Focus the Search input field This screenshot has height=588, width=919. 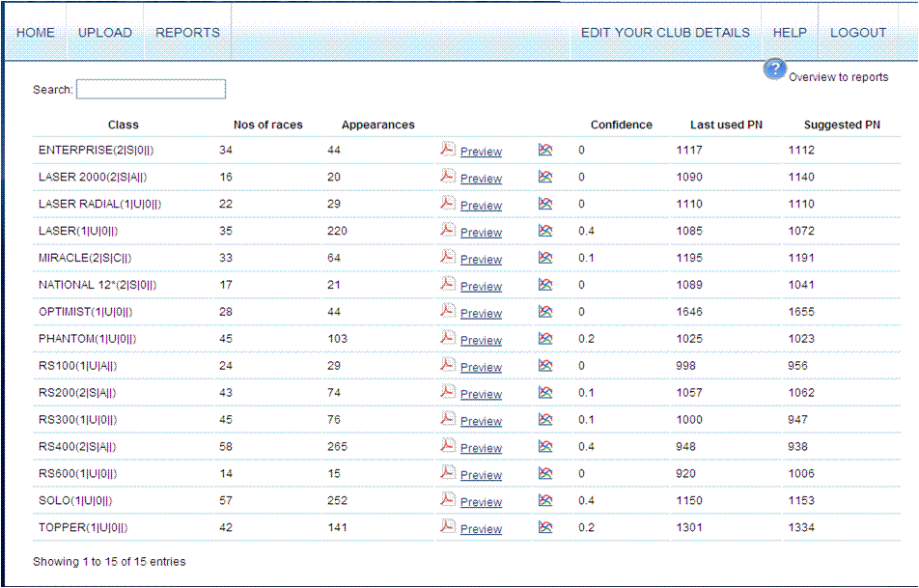click(152, 89)
